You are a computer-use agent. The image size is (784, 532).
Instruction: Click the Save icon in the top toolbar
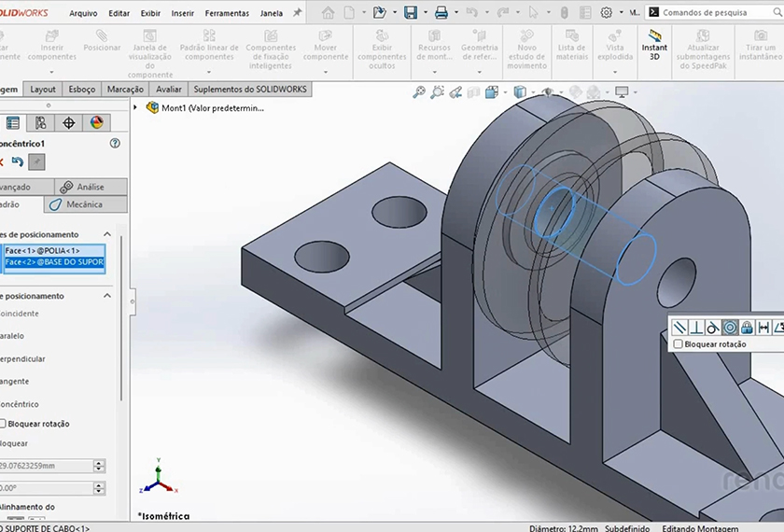pyautogui.click(x=410, y=13)
